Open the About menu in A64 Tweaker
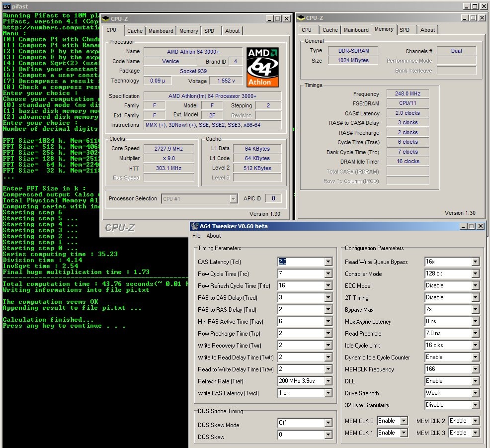The height and width of the screenshot is (448, 490). coord(213,236)
